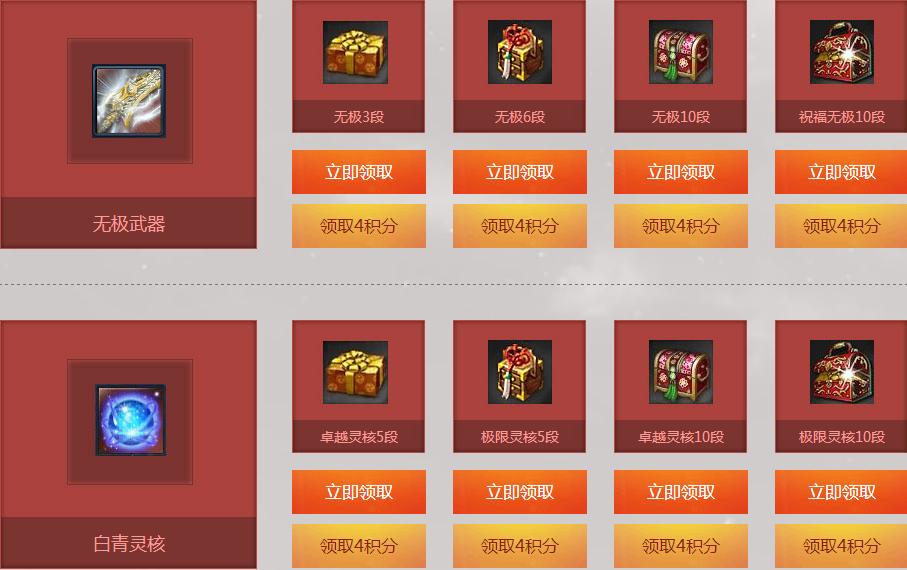Click the 无极武器 category label

click(x=128, y=223)
